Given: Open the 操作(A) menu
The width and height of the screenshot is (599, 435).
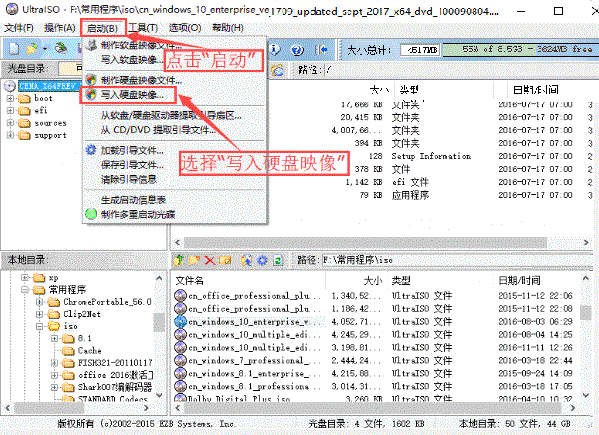Looking at the screenshot, I should coord(60,28).
